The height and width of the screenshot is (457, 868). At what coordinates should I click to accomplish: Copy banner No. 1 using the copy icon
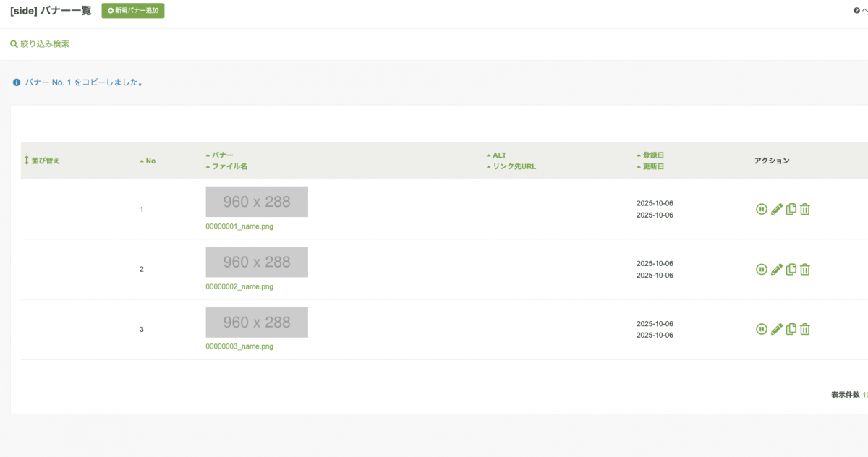(791, 209)
